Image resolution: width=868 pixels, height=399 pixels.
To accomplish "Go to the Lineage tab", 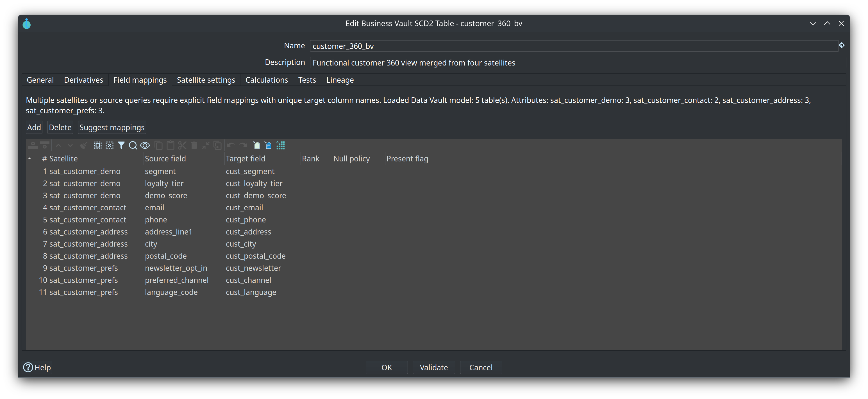I will pos(340,80).
